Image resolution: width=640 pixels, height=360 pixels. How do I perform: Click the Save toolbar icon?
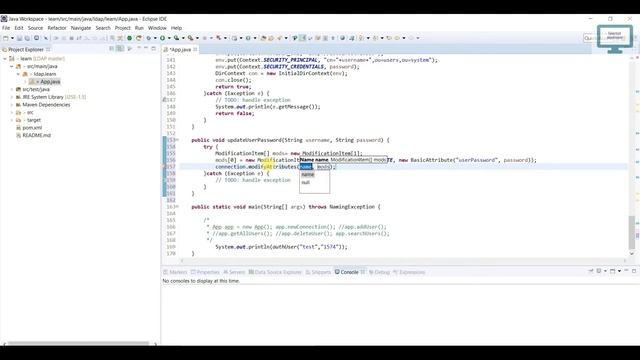[x=19, y=38]
